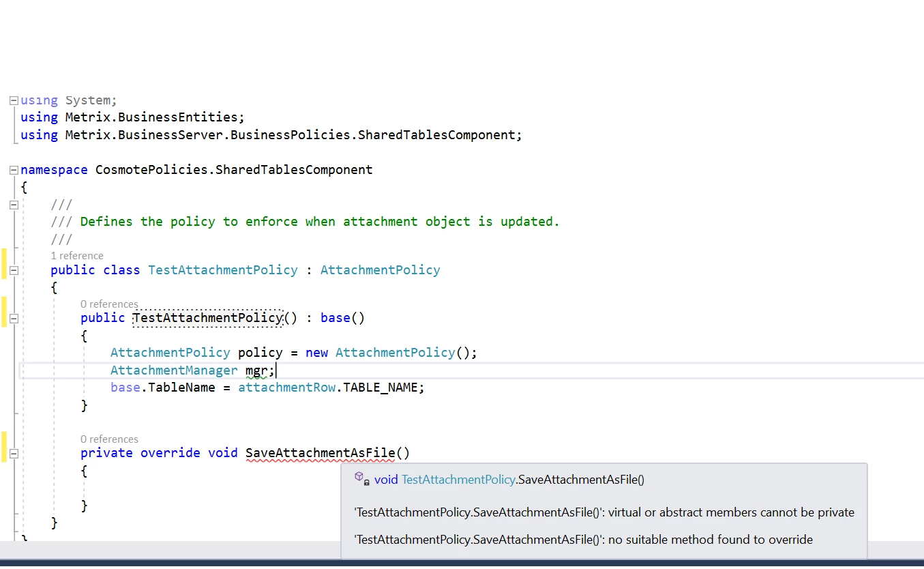924x569 pixels.
Task: Click the "base()" constructor initializer
Action: click(343, 318)
